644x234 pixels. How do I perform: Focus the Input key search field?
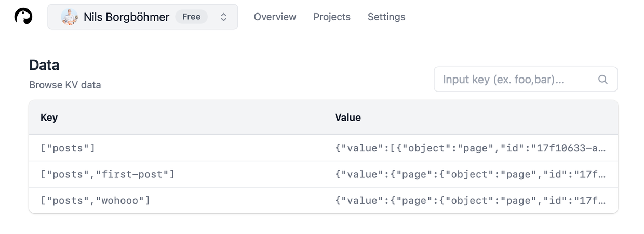pyautogui.click(x=526, y=79)
